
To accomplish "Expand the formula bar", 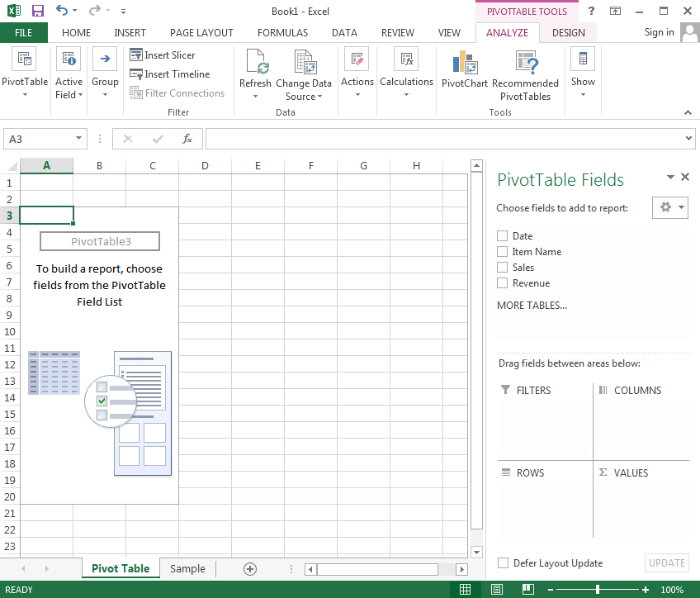I will click(x=688, y=139).
